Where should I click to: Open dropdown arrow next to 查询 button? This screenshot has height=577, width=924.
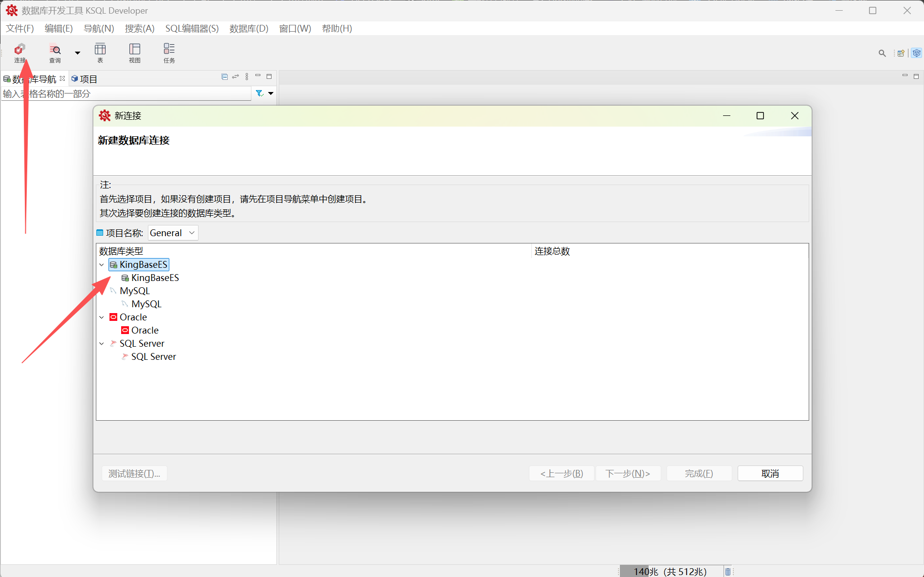click(77, 53)
